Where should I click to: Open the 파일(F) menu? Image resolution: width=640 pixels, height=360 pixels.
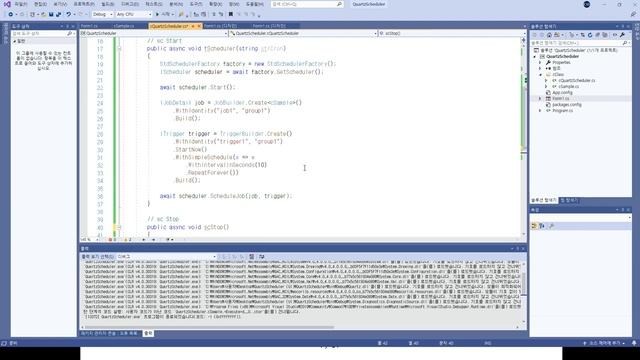tap(20, 4)
